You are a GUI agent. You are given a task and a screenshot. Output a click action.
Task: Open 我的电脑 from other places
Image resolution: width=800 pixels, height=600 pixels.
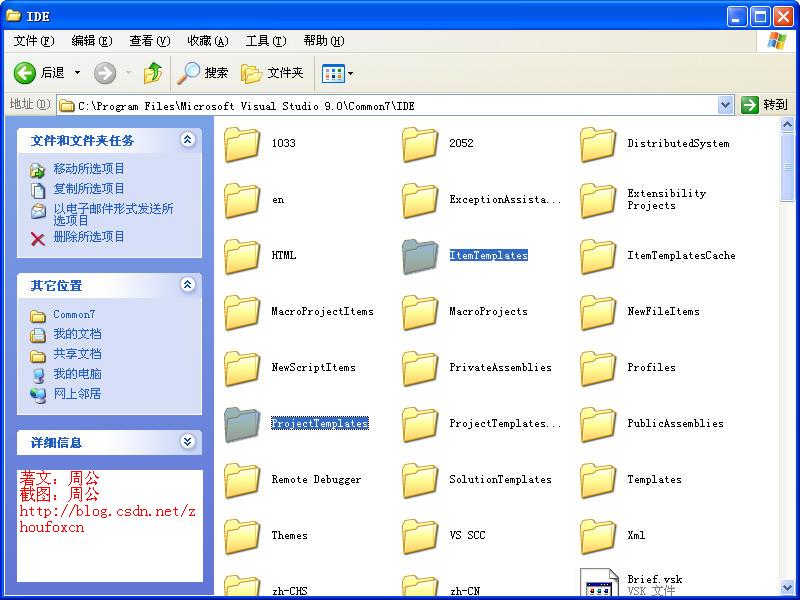77,374
